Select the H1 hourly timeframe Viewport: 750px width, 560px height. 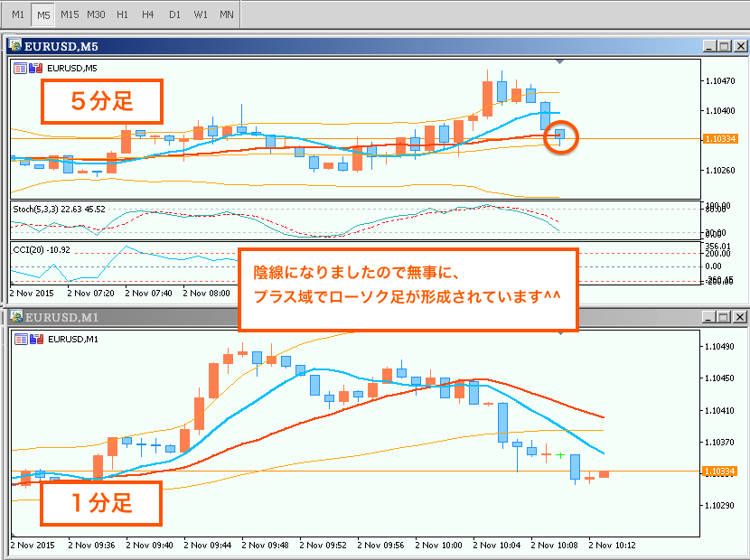(x=123, y=14)
